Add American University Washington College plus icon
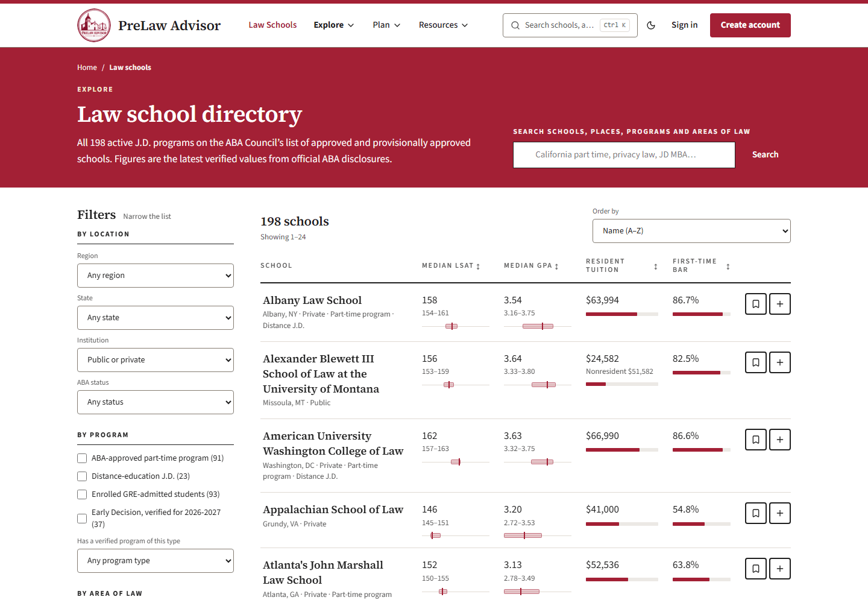The image size is (868, 603). (x=780, y=440)
